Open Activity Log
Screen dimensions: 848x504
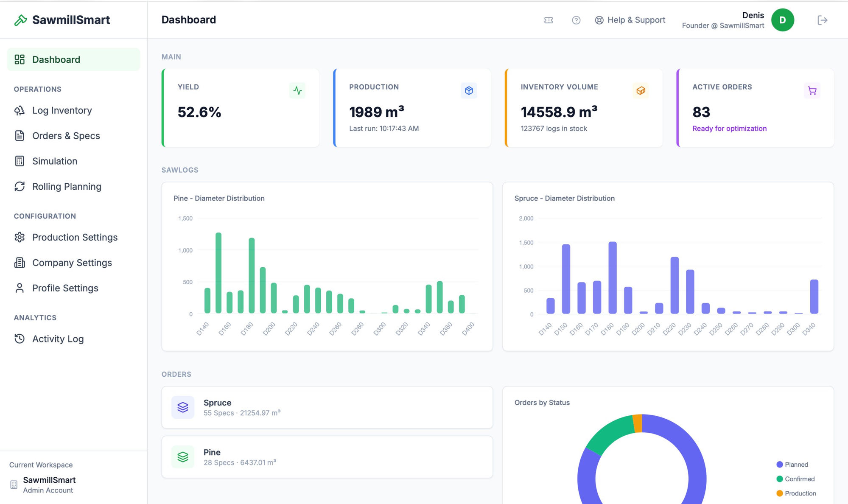pyautogui.click(x=73, y=339)
